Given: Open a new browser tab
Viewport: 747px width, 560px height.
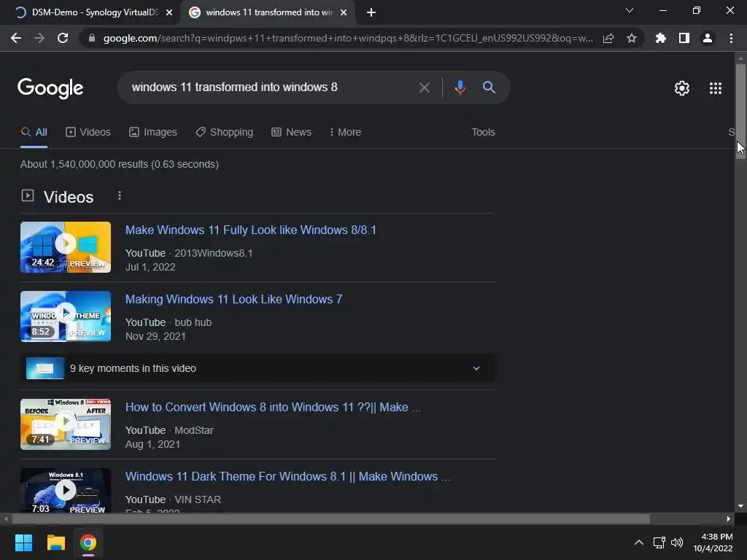Looking at the screenshot, I should pyautogui.click(x=371, y=13).
